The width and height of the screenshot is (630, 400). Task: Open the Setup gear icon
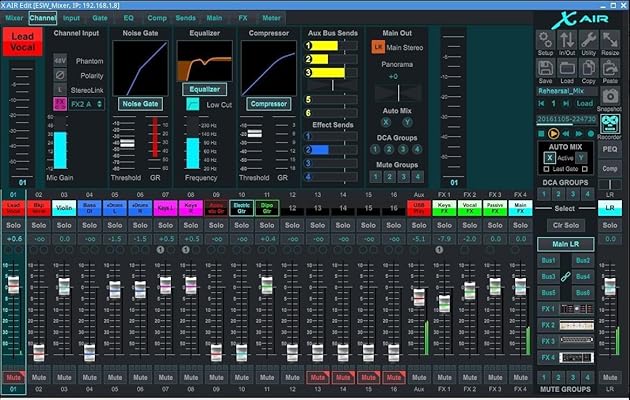545,40
